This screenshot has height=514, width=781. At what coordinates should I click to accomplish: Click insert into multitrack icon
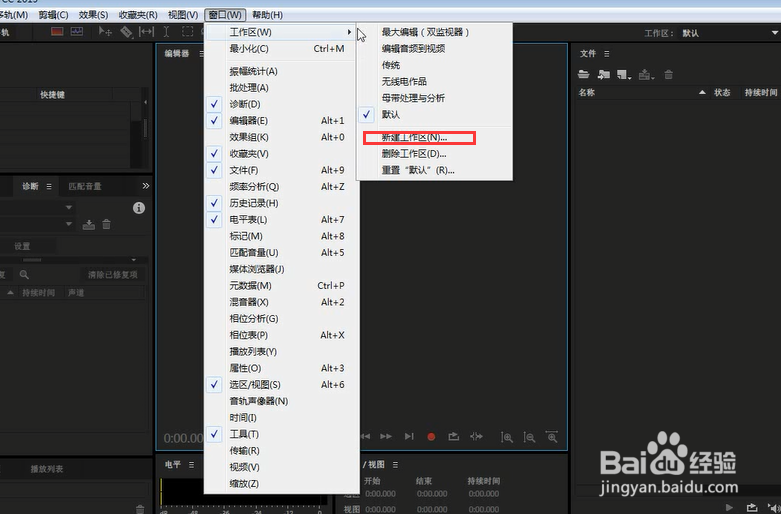tap(646, 75)
